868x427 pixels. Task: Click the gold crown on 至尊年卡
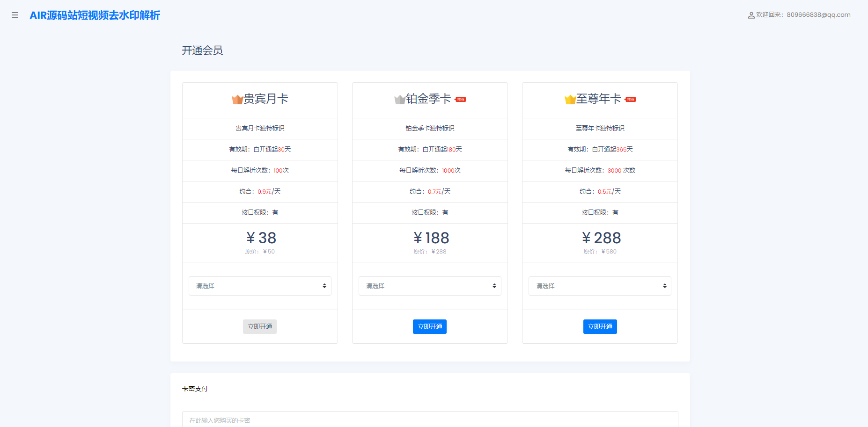click(x=570, y=99)
